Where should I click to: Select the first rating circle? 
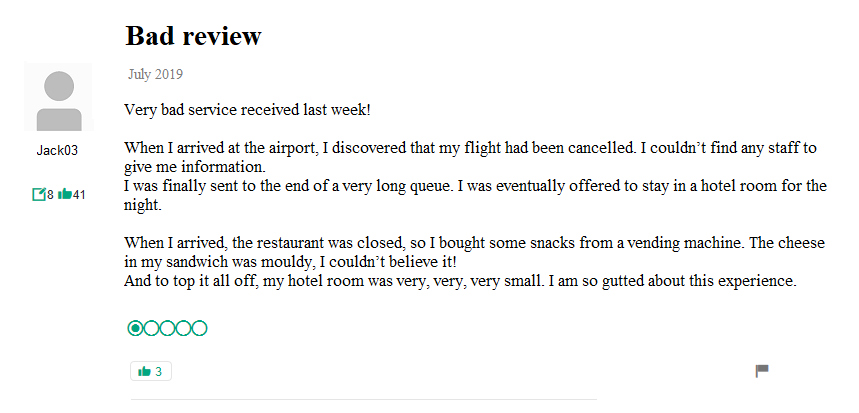(136, 328)
